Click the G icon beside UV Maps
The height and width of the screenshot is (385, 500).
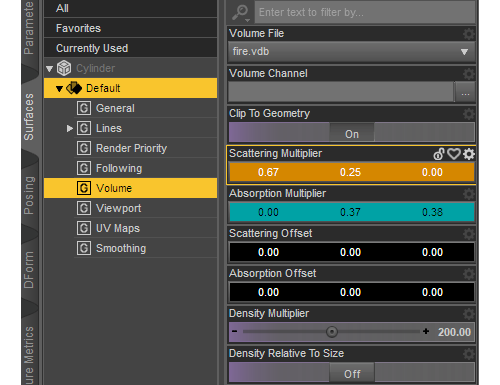click(84, 228)
